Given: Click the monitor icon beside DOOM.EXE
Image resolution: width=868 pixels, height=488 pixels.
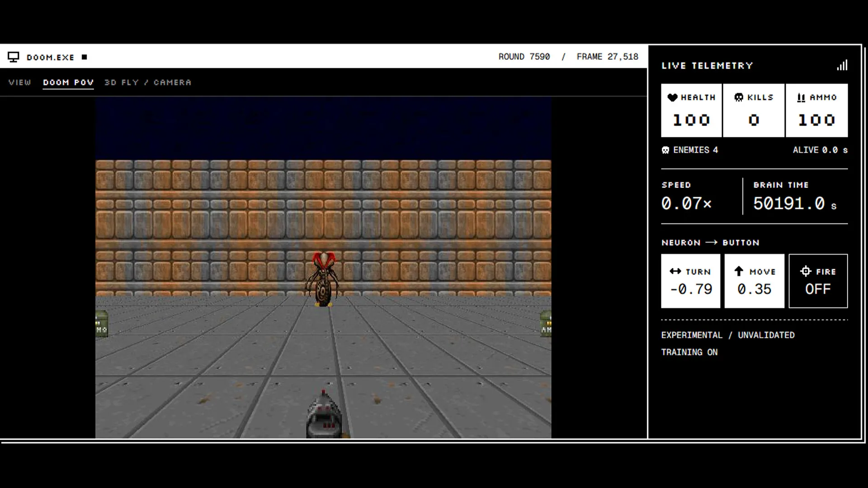Looking at the screenshot, I should [x=14, y=57].
